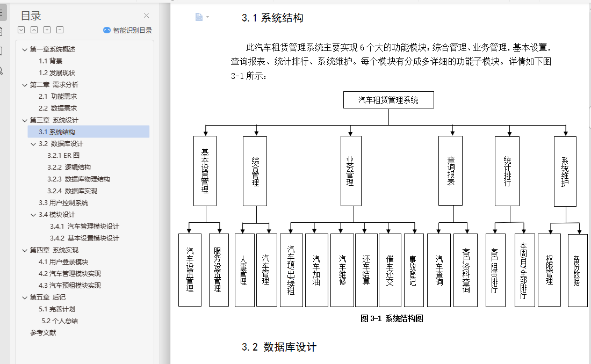Go to 第一章系统概述 in the outline

pyautogui.click(x=53, y=49)
